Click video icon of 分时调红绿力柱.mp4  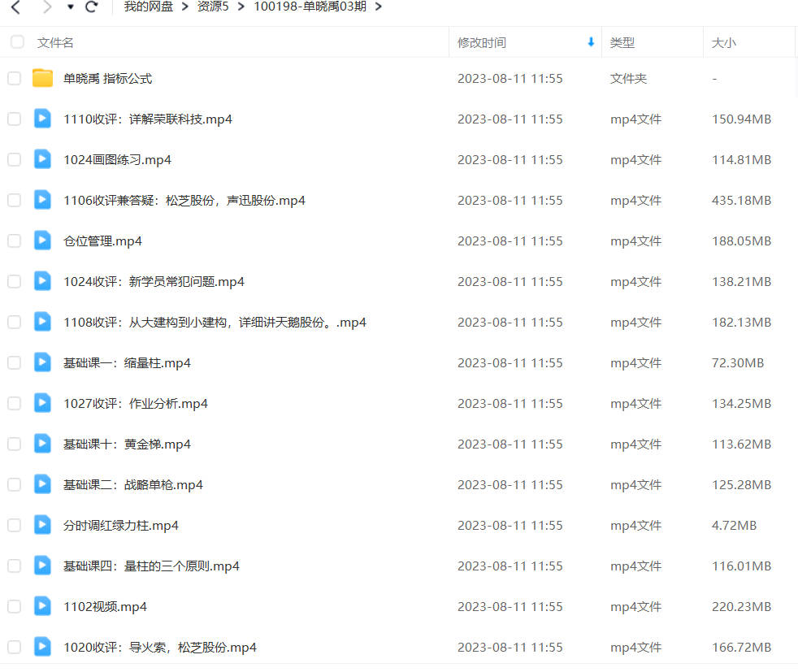coord(43,525)
